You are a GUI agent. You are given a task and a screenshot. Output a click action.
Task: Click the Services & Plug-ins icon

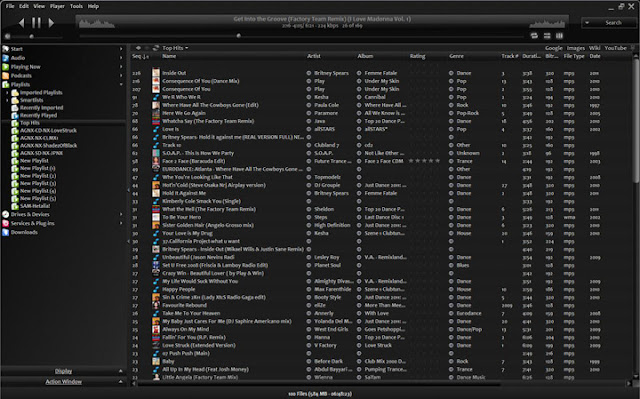[x=5, y=223]
